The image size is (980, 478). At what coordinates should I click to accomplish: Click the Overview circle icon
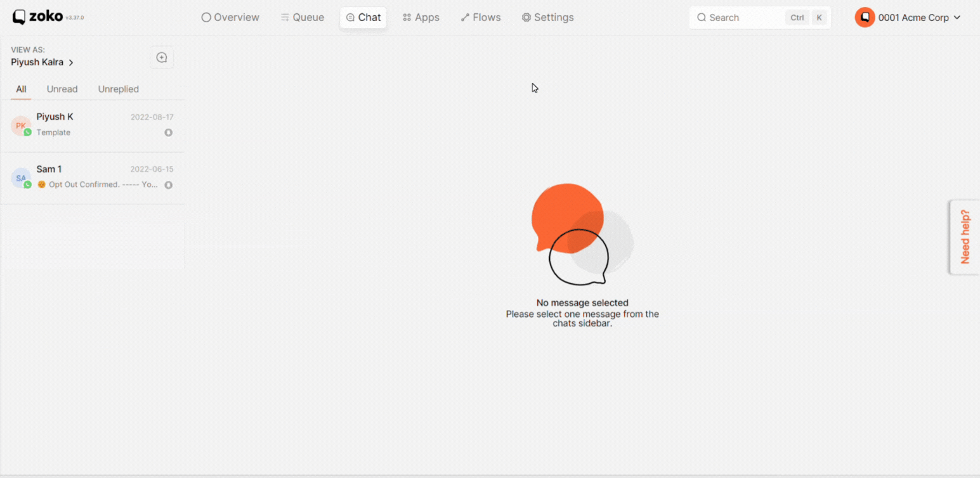[206, 18]
